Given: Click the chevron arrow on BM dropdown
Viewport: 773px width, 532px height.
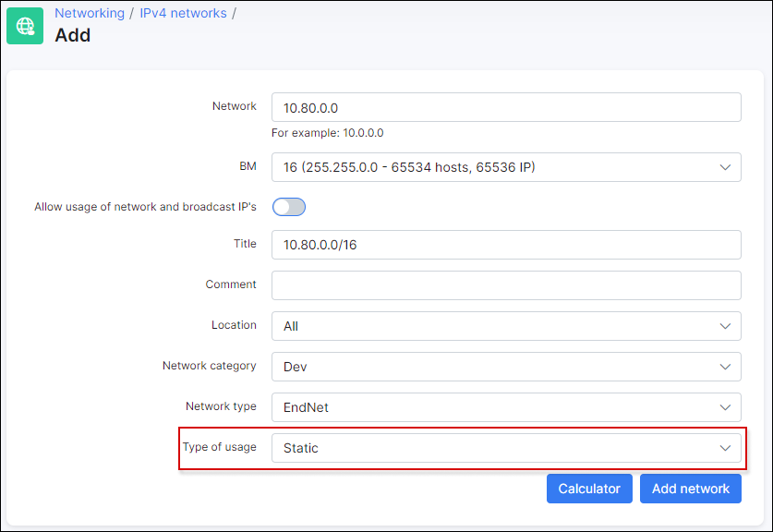Looking at the screenshot, I should pyautogui.click(x=724, y=167).
